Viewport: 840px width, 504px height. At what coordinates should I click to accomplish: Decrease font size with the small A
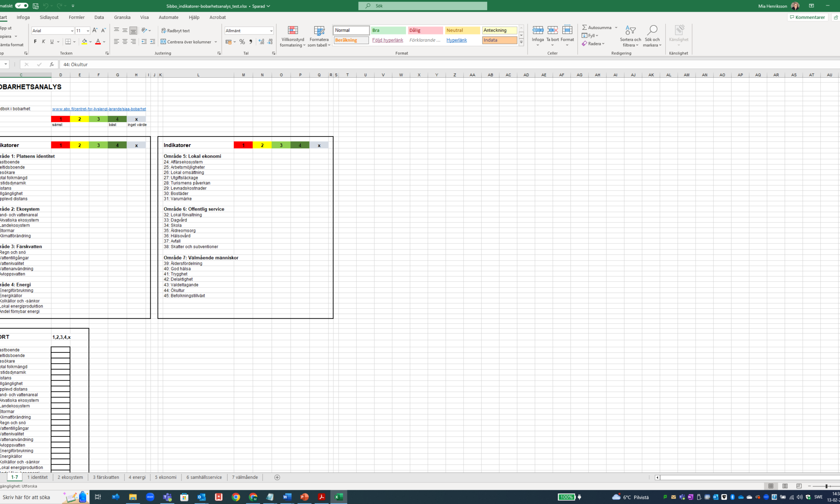pos(103,30)
